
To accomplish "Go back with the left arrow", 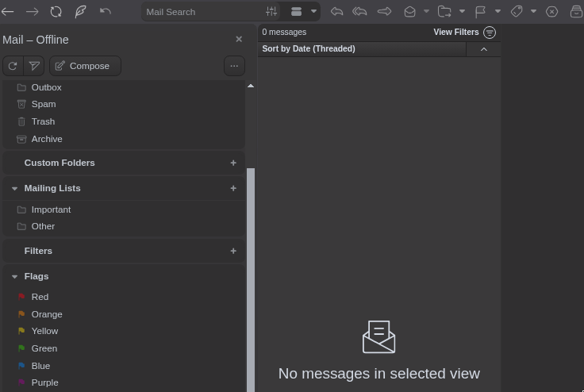I will point(7,12).
